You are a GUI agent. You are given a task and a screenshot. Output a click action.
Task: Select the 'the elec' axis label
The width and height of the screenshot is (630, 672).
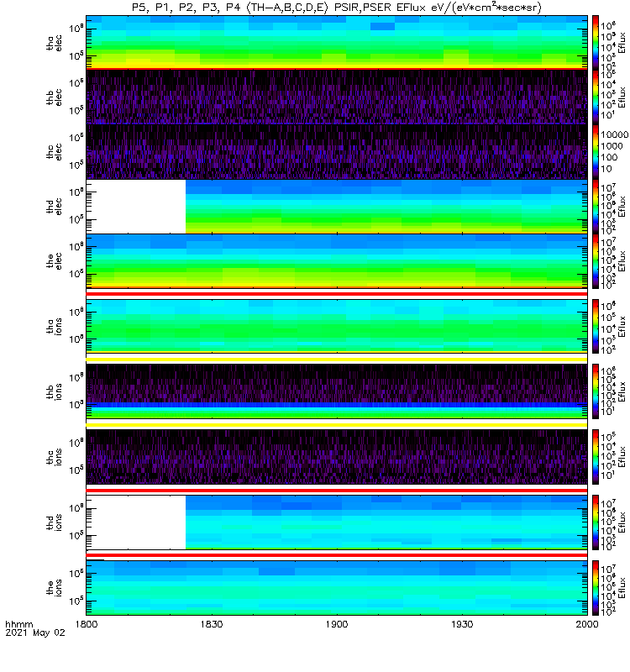click(x=54, y=261)
